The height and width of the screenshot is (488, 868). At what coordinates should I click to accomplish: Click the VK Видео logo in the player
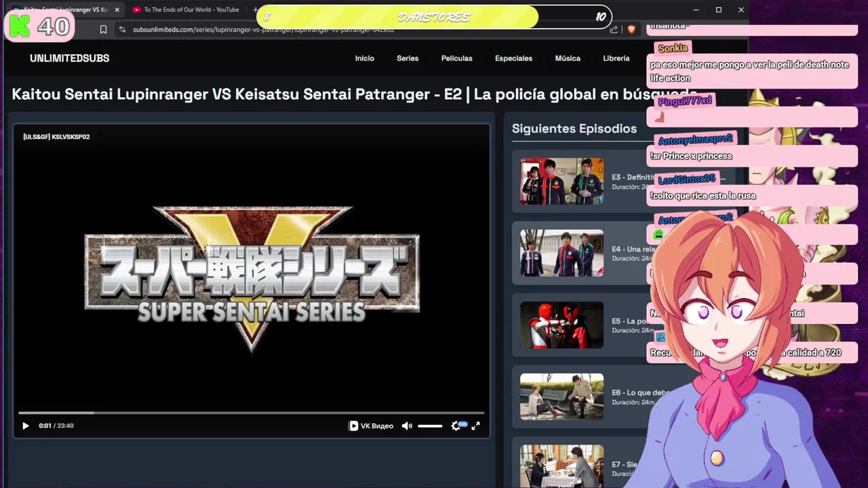tap(371, 426)
